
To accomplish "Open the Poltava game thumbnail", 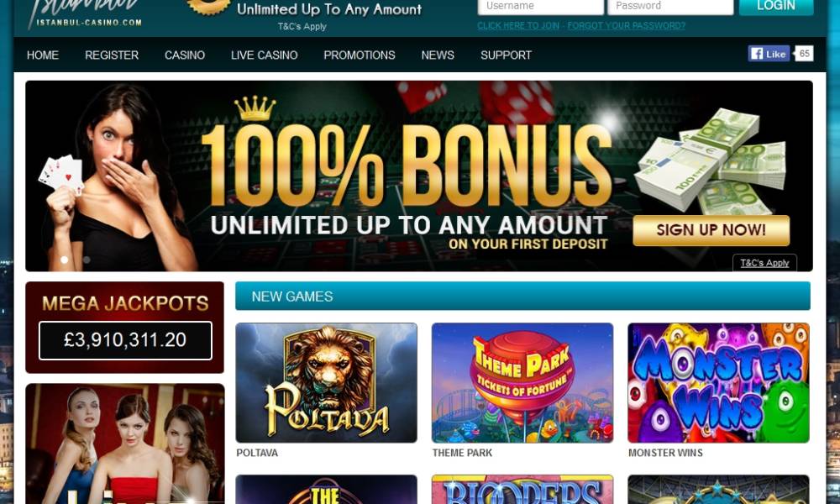I will tap(326, 382).
